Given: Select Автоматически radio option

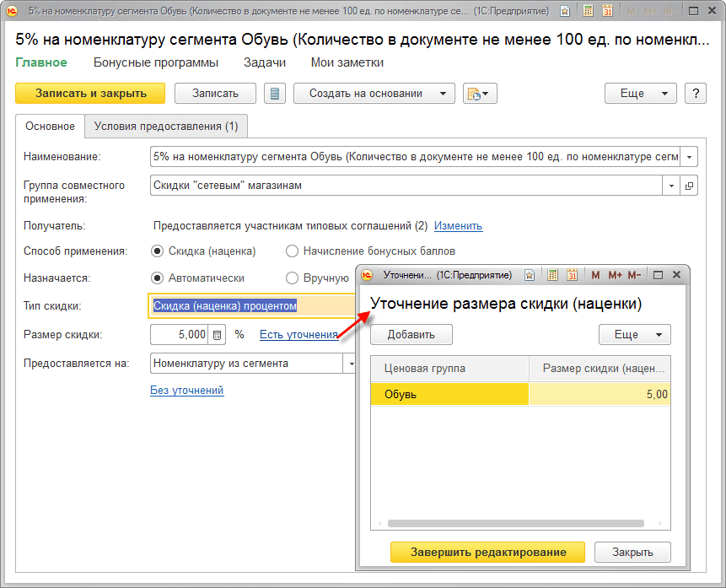Looking at the screenshot, I should [158, 278].
